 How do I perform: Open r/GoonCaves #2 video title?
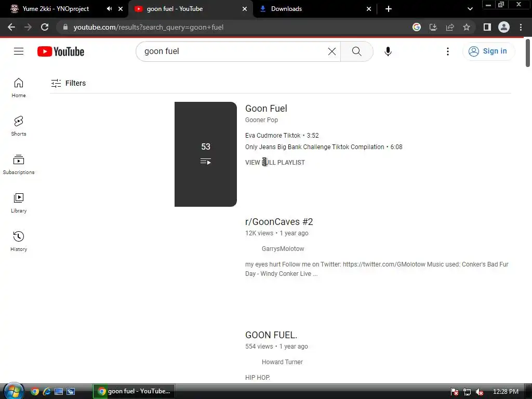point(279,222)
